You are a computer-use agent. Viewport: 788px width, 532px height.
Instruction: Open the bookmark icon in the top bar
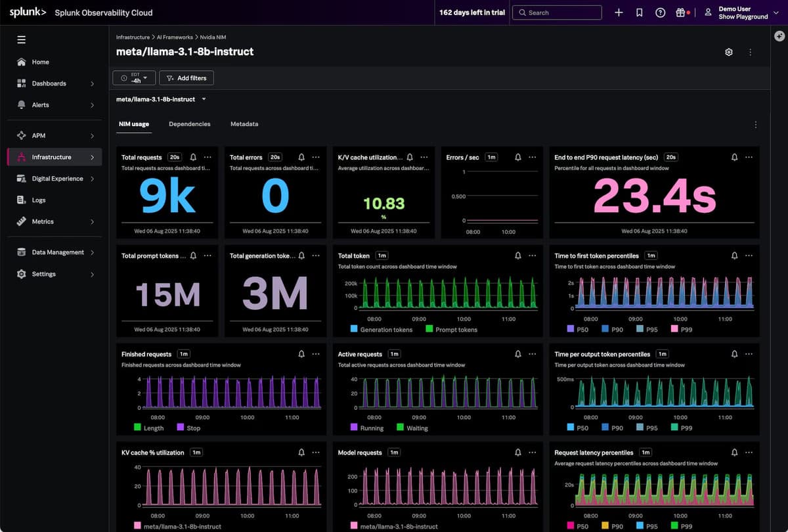(639, 12)
